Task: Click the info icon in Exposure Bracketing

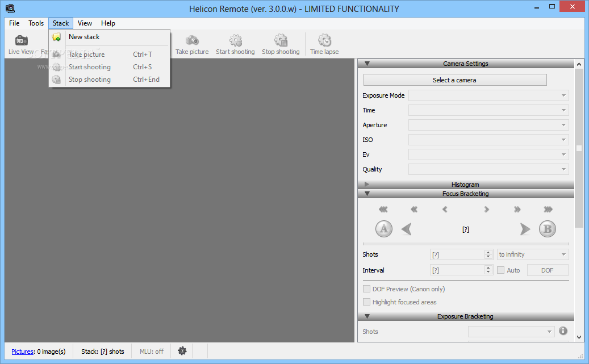Action: 563,330
